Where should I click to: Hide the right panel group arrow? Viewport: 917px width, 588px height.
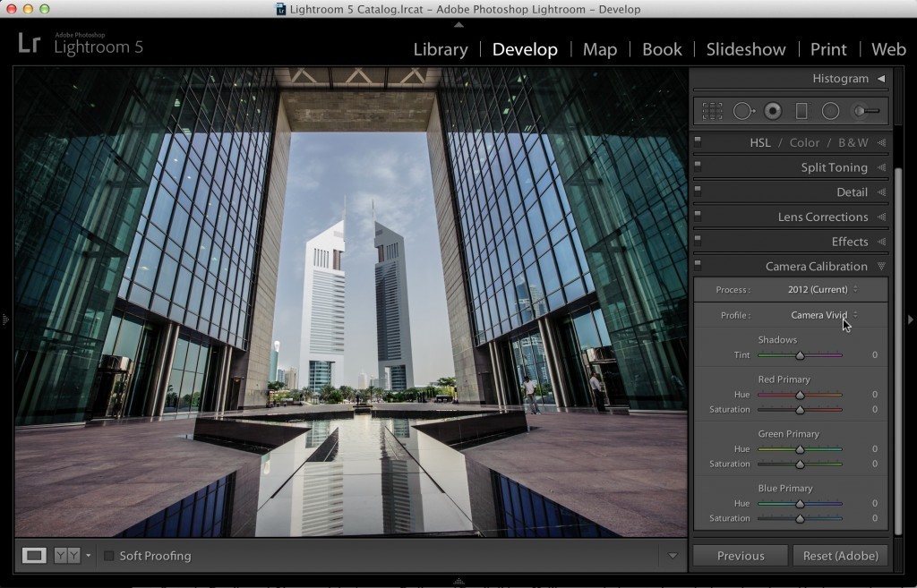pyautogui.click(x=910, y=320)
